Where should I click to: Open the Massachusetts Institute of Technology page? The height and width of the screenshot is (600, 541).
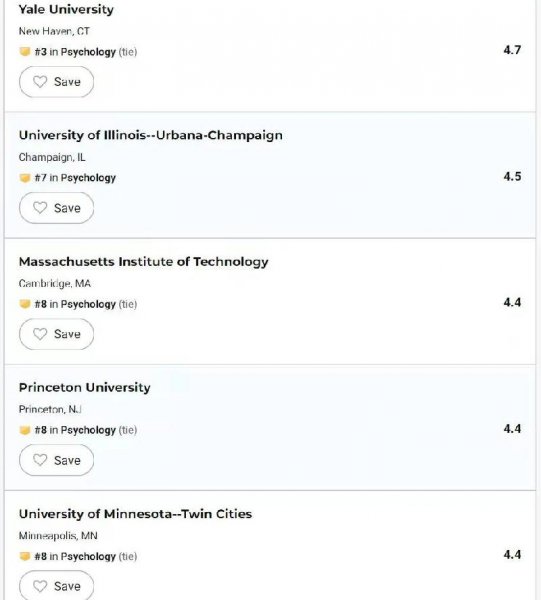point(143,262)
